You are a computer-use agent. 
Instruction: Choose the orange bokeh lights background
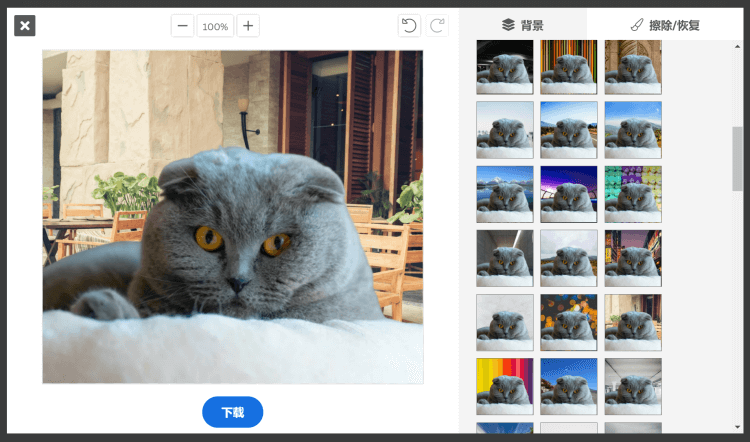click(x=569, y=322)
